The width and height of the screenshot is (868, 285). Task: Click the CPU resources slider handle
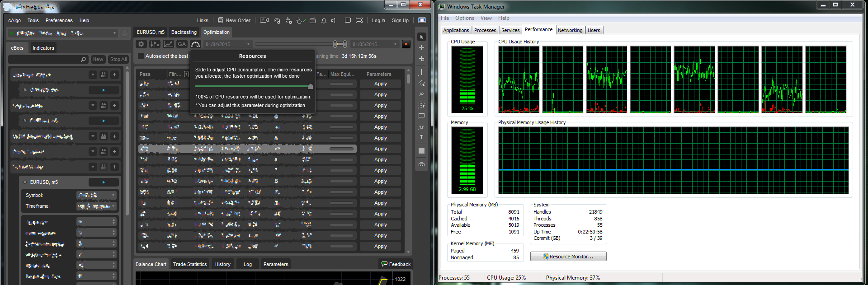pyautogui.click(x=311, y=86)
